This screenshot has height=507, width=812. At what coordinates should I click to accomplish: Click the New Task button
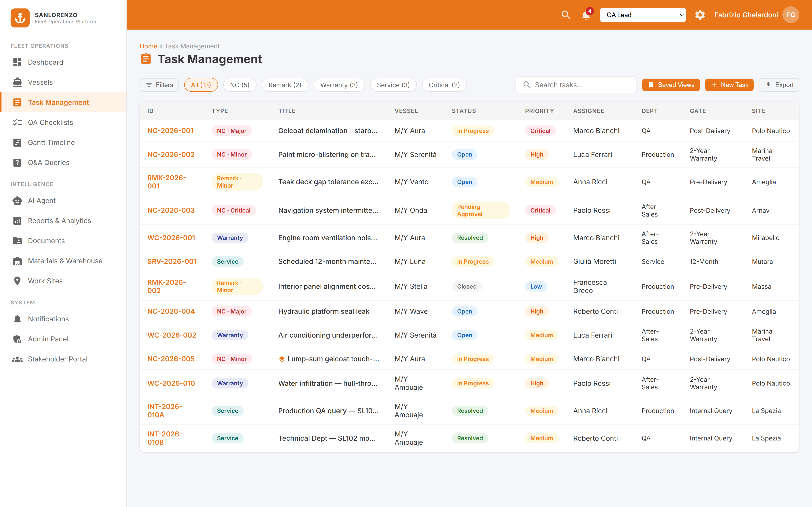coord(729,85)
